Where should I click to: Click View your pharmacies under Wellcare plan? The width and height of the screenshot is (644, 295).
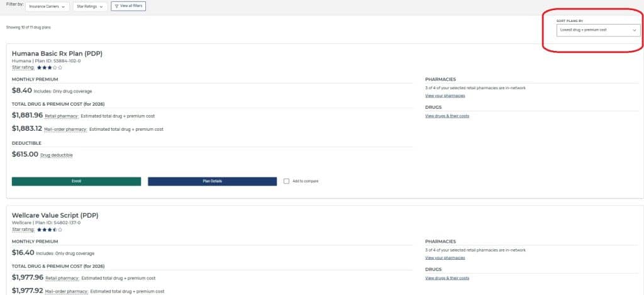[x=445, y=258]
